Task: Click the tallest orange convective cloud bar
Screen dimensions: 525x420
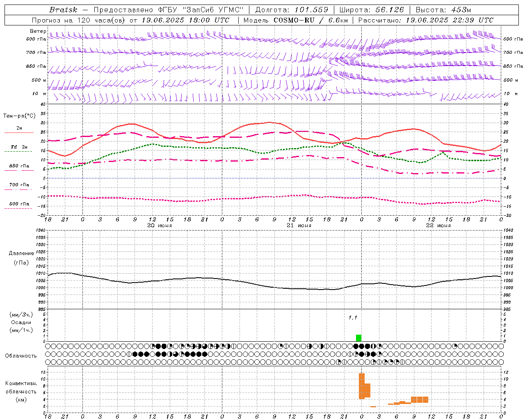Action: 362,386
